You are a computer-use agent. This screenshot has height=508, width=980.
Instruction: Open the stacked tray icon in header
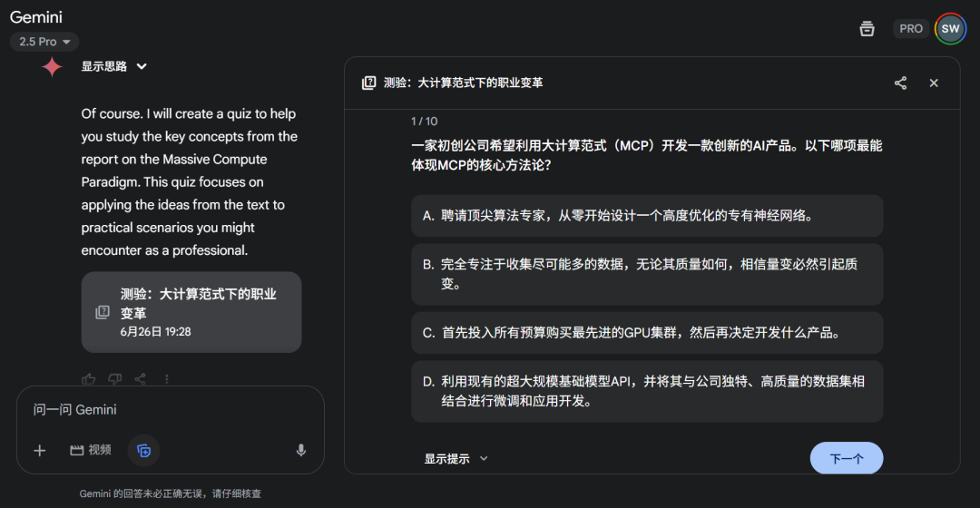pos(867,29)
